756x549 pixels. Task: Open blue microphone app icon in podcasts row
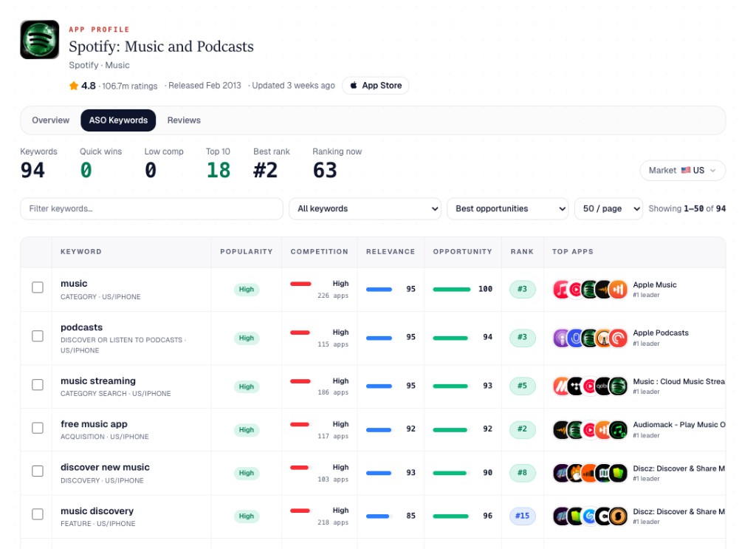point(576,338)
